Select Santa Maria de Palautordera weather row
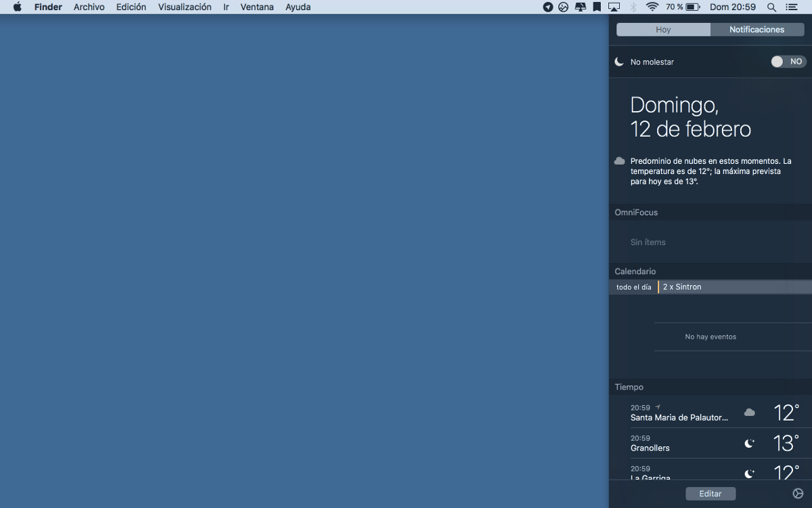The height and width of the screenshot is (508, 812). [710, 412]
